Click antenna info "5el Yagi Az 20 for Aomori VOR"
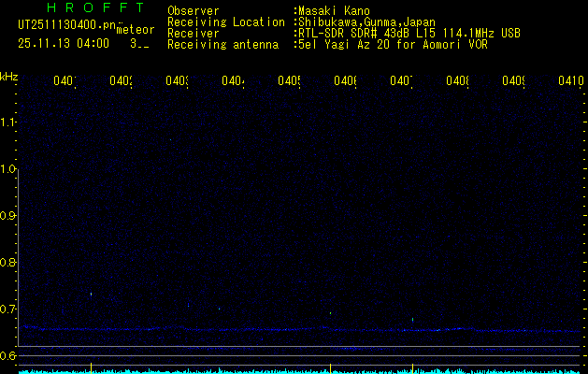This screenshot has height=374, width=588. tap(391, 45)
